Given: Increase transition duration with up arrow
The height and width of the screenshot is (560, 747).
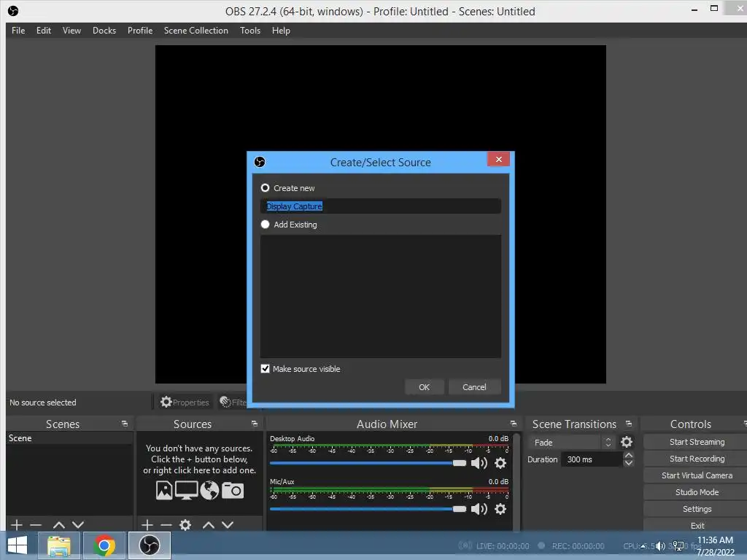Looking at the screenshot, I should coord(629,456).
